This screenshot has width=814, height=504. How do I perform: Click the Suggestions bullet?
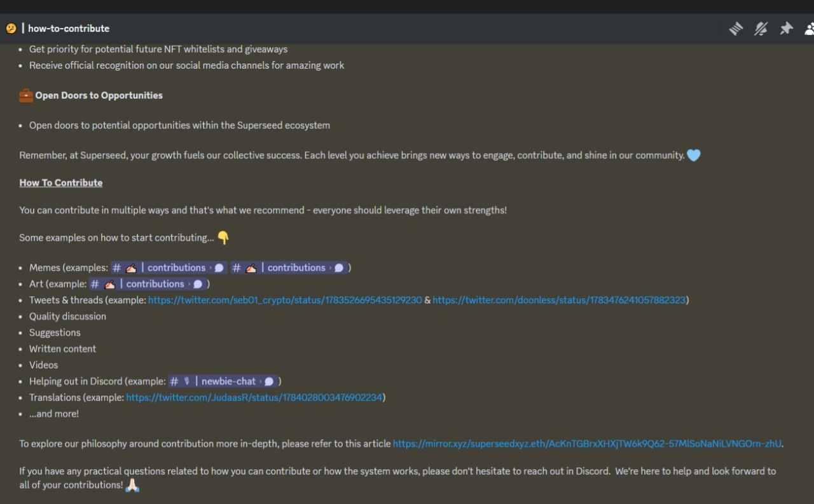(x=55, y=332)
